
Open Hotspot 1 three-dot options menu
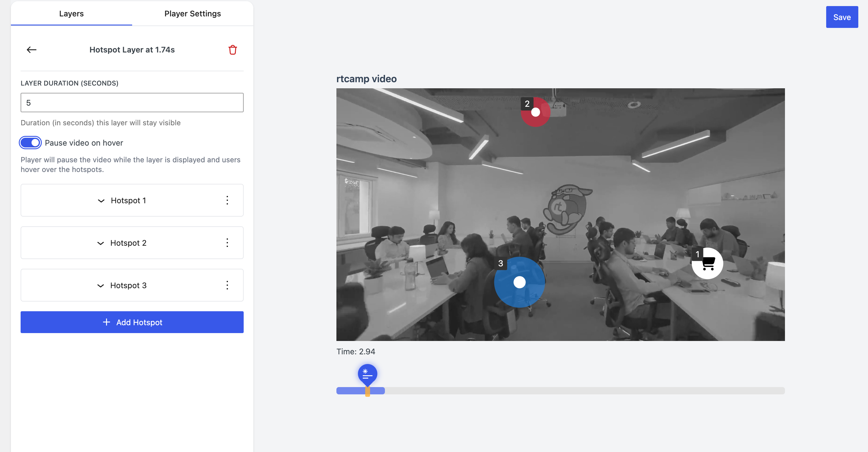[227, 200]
